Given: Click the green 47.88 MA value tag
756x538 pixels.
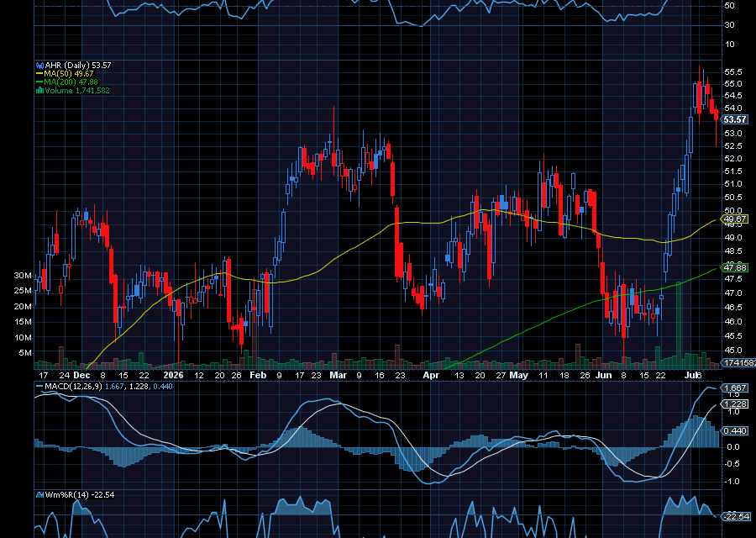Looking at the screenshot, I should point(735,267).
